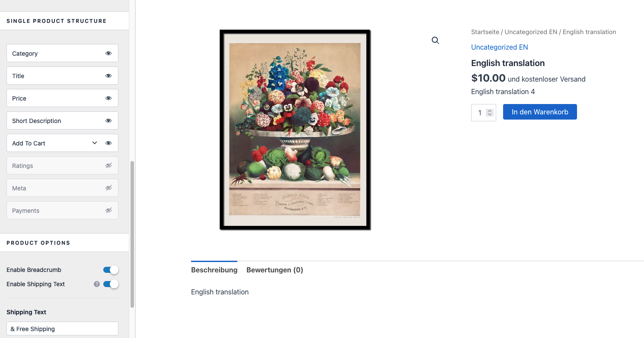Expand the Add To Cart options chevron
This screenshot has height=338, width=644.
(95, 143)
